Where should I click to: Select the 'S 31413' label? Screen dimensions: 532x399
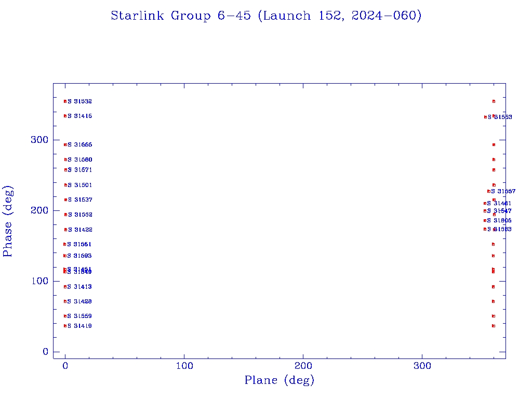click(x=79, y=287)
